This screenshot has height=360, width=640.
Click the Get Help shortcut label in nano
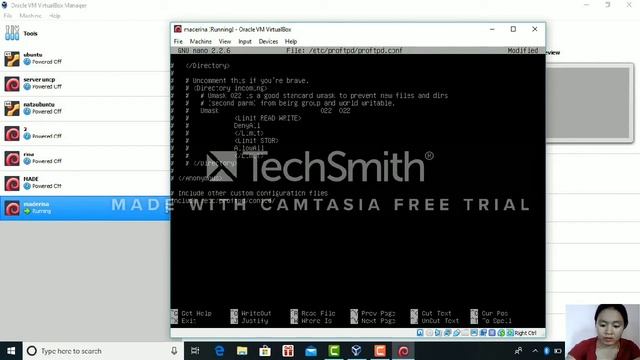pos(196,313)
